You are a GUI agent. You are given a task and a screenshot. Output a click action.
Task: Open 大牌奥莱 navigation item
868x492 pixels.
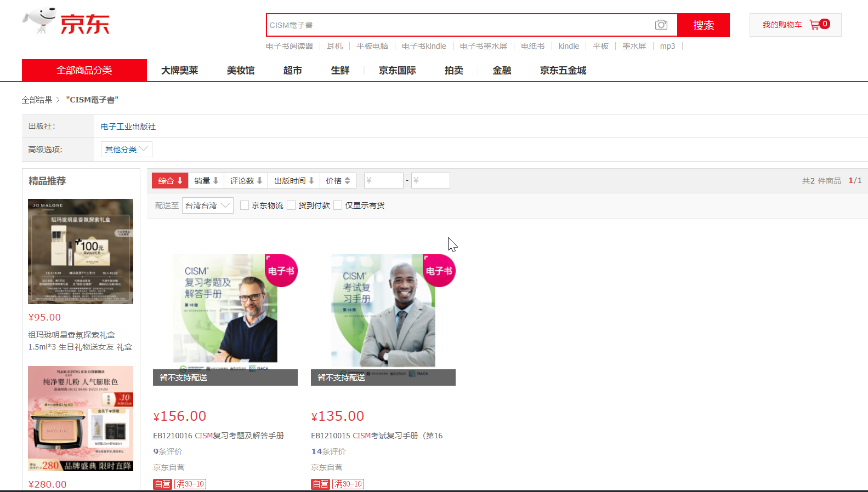tap(179, 70)
